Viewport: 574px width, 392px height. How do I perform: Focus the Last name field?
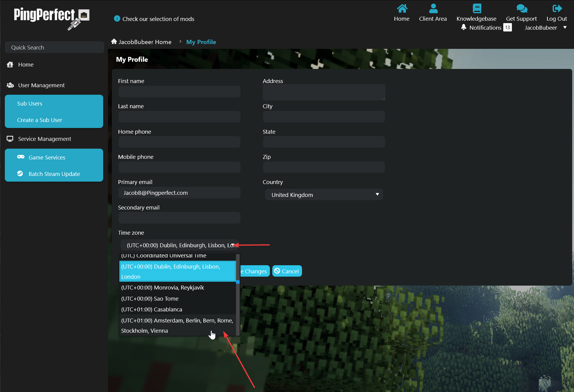(179, 117)
